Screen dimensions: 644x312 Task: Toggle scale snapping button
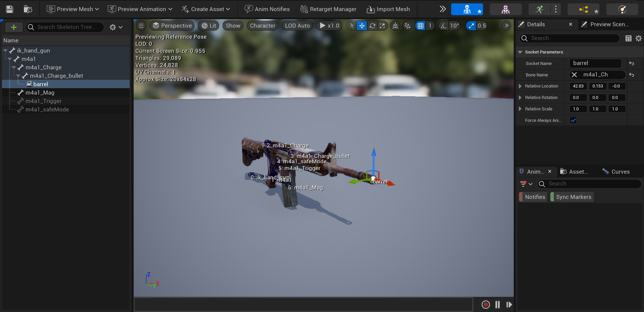471,26
